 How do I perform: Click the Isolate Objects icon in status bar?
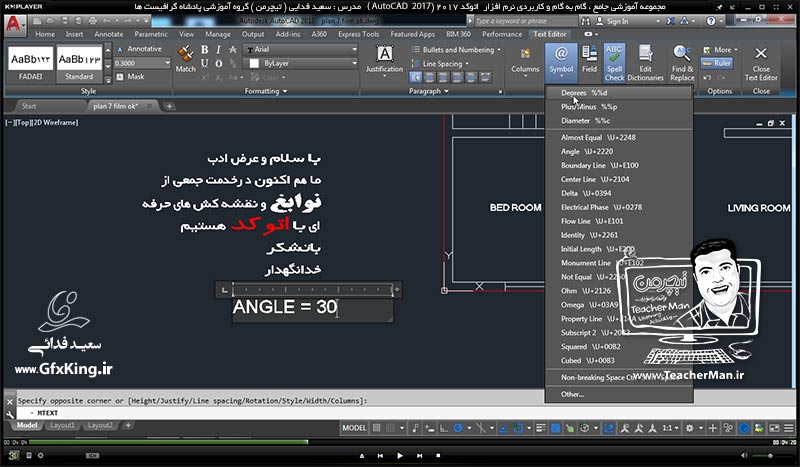tap(729, 428)
